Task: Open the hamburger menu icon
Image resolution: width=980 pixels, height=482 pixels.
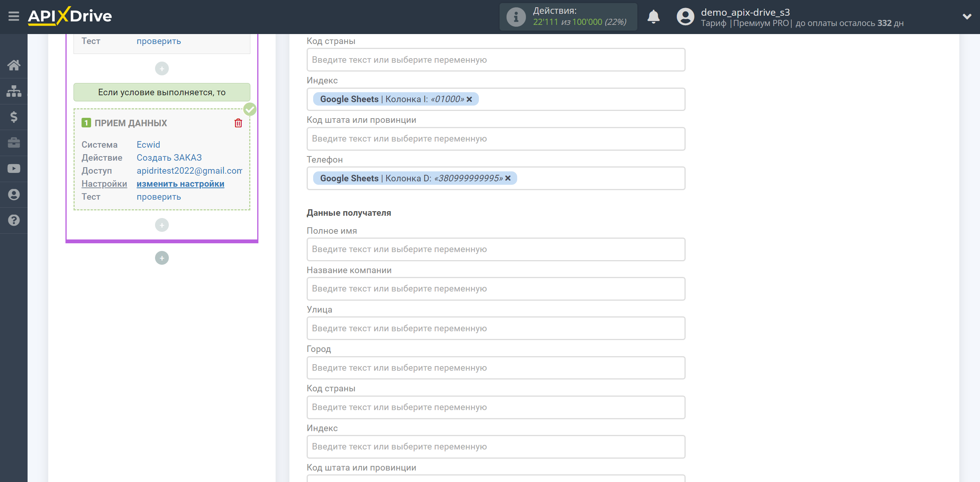Action: tap(14, 16)
